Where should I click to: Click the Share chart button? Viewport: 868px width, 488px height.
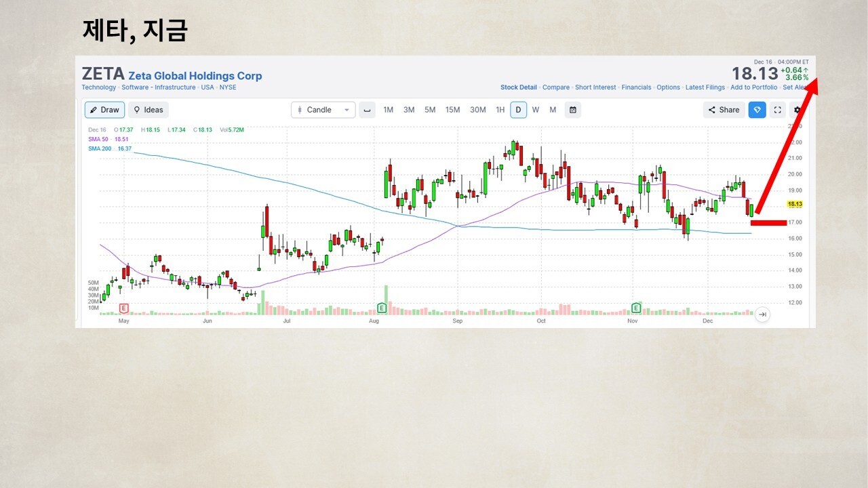pyautogui.click(x=724, y=110)
